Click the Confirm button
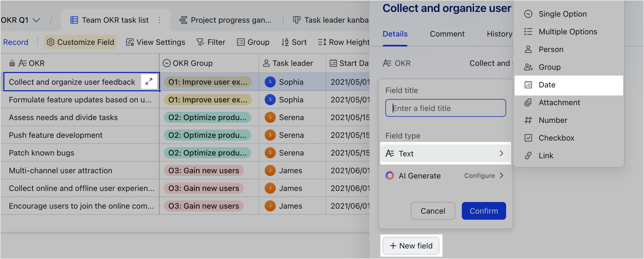Viewport: 644px width, 259px height. tap(484, 211)
